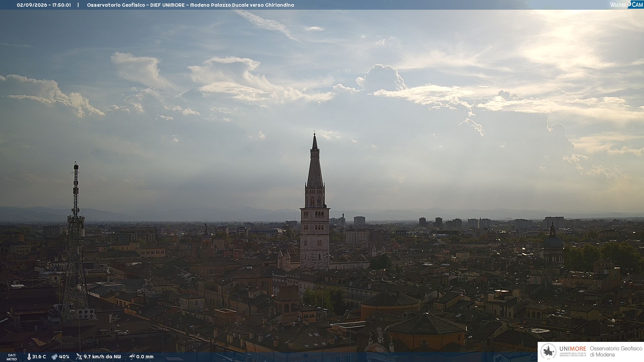Click the 40% humidity value
The width and height of the screenshot is (644, 362).
pyautogui.click(x=64, y=357)
